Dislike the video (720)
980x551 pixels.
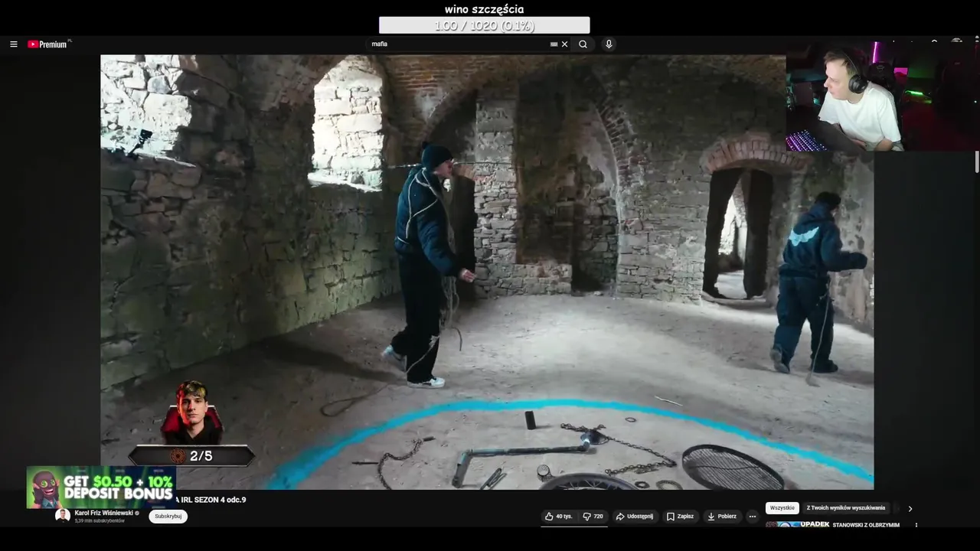pyautogui.click(x=593, y=517)
